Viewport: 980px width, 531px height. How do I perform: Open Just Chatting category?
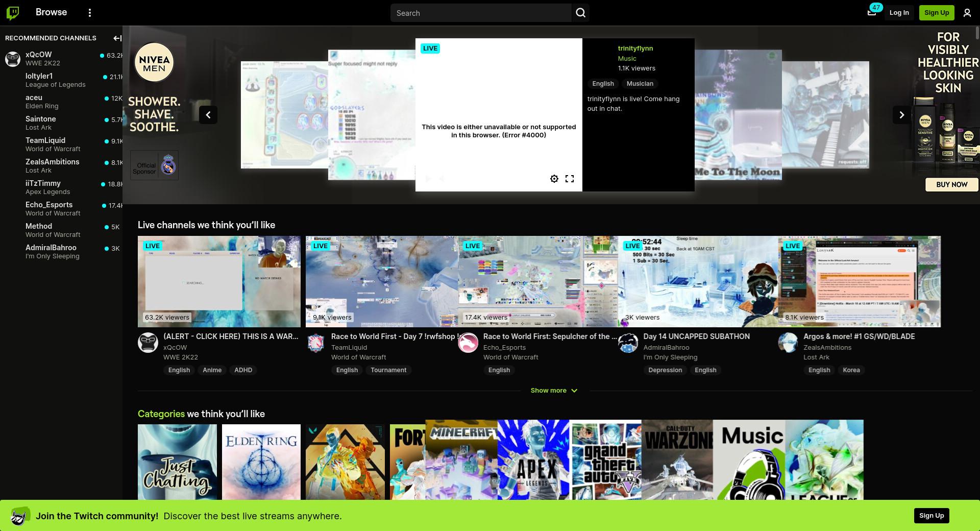click(x=177, y=462)
